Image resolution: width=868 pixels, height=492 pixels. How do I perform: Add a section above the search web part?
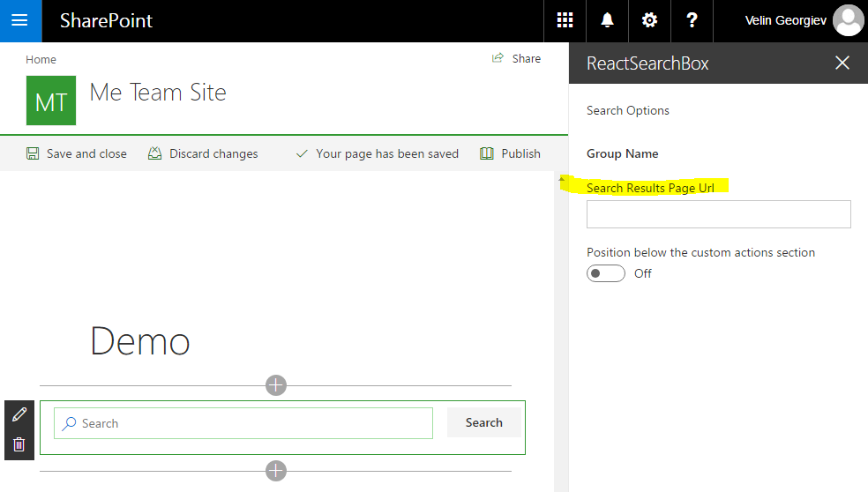tap(276, 385)
